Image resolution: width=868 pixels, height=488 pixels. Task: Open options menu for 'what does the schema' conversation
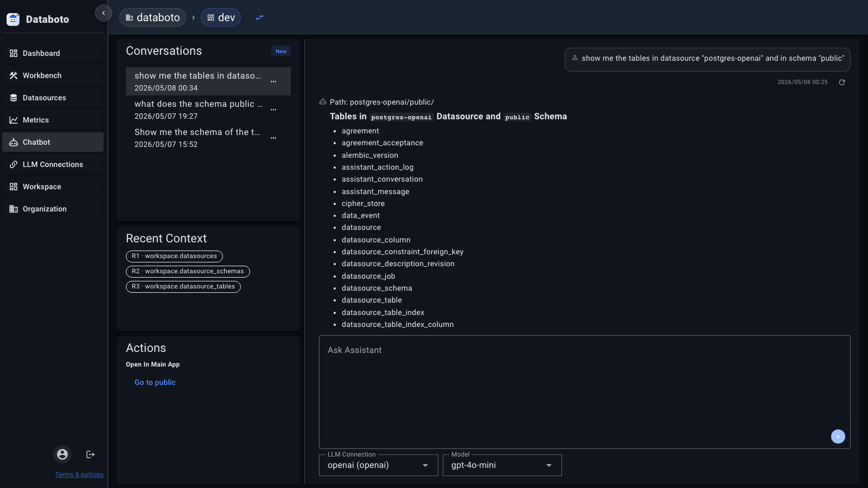(x=273, y=110)
